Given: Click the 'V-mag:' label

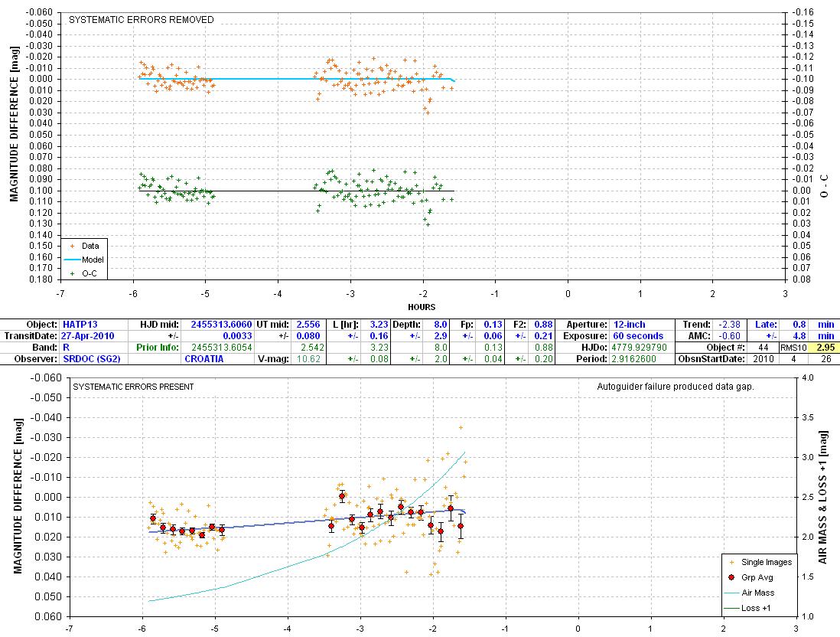Looking at the screenshot, I should tap(274, 359).
